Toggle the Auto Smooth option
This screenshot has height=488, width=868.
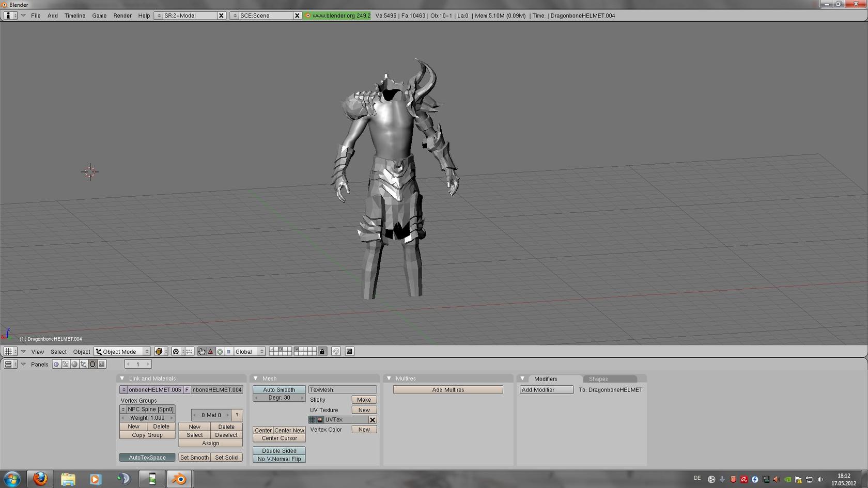(279, 390)
